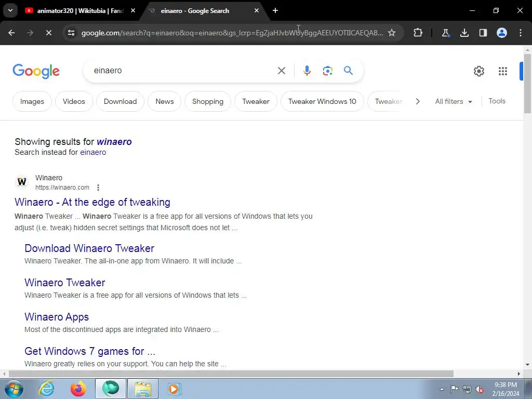The image size is (532, 399).
Task: Open the Winaero Tweaker sitelink
Action: (x=65, y=283)
